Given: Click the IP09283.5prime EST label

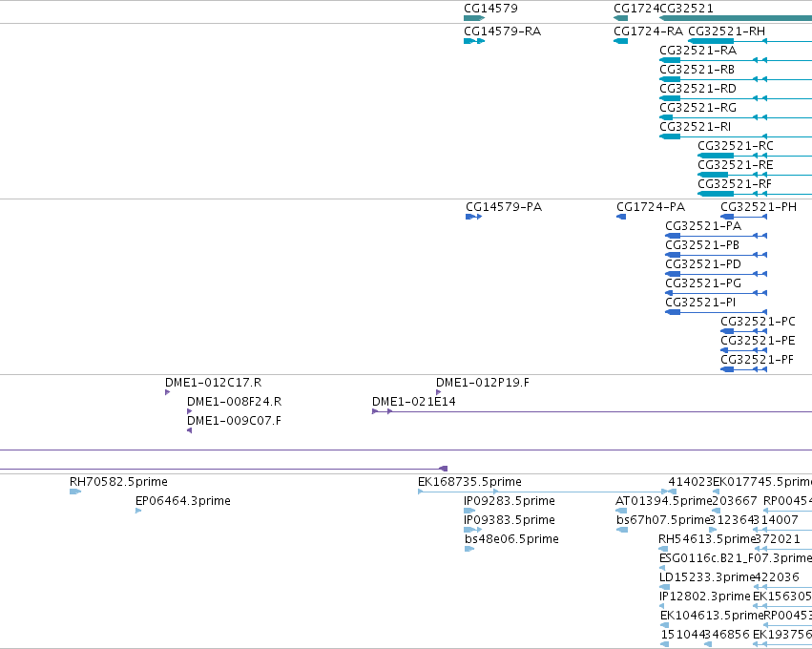Looking at the screenshot, I should 510,501.
